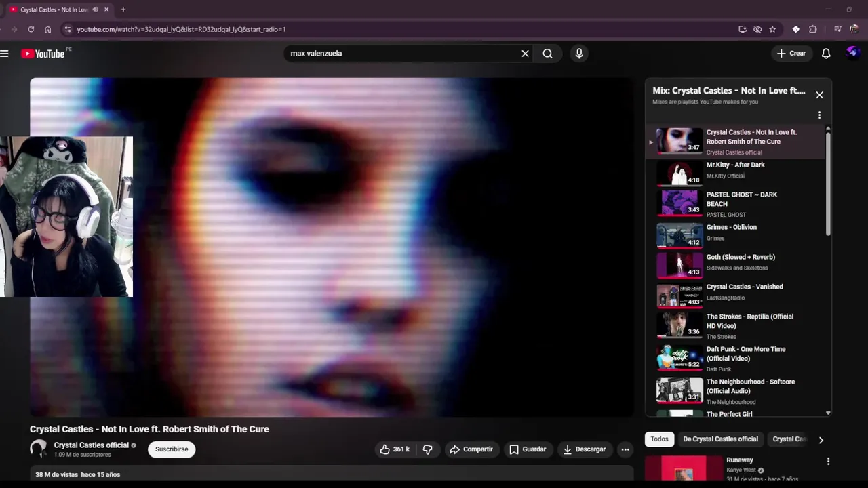Click the magnifier search button
This screenshot has height=488, width=868.
click(547, 54)
